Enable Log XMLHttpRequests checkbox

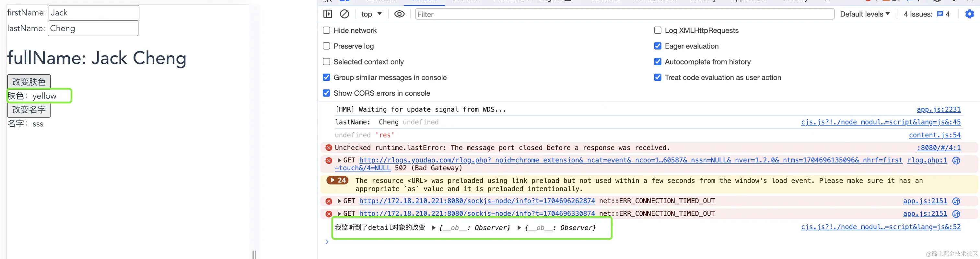point(658,30)
